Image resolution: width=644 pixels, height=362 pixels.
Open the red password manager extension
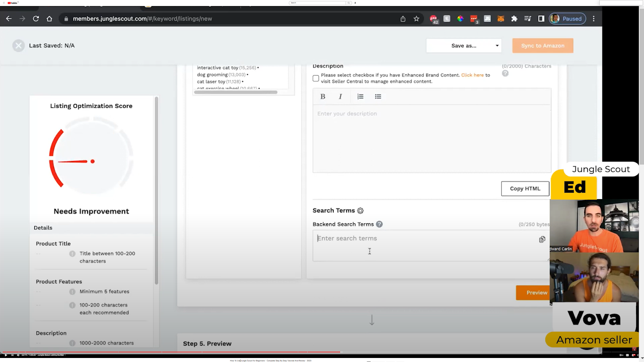pos(474,19)
